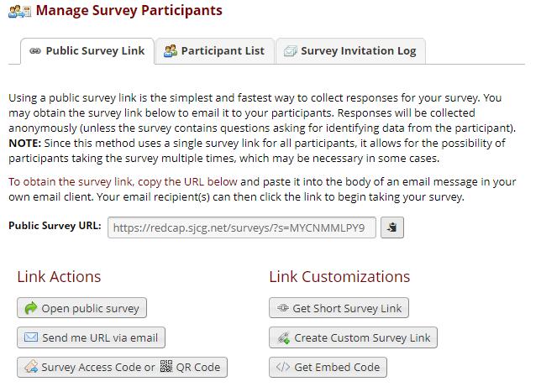
Task: Click the QR code icon
Action: point(166,367)
